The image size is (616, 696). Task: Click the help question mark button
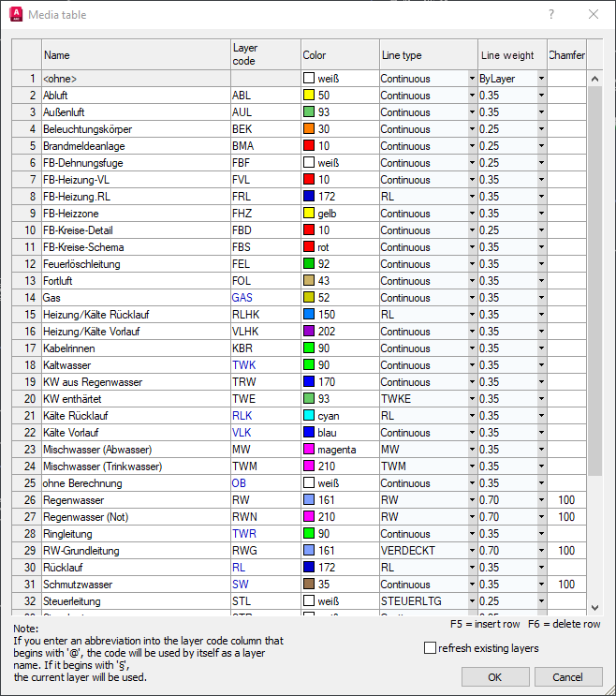[550, 14]
